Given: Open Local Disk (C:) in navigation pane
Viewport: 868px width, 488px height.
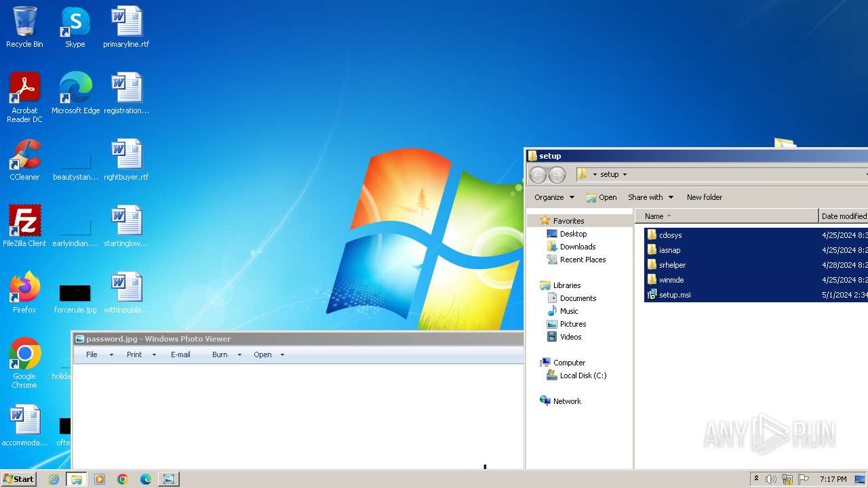Looking at the screenshot, I should 583,375.
